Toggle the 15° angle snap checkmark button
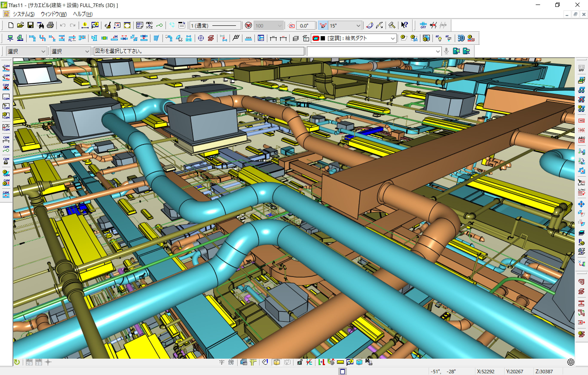The image size is (588, 375). pyautogui.click(x=323, y=25)
